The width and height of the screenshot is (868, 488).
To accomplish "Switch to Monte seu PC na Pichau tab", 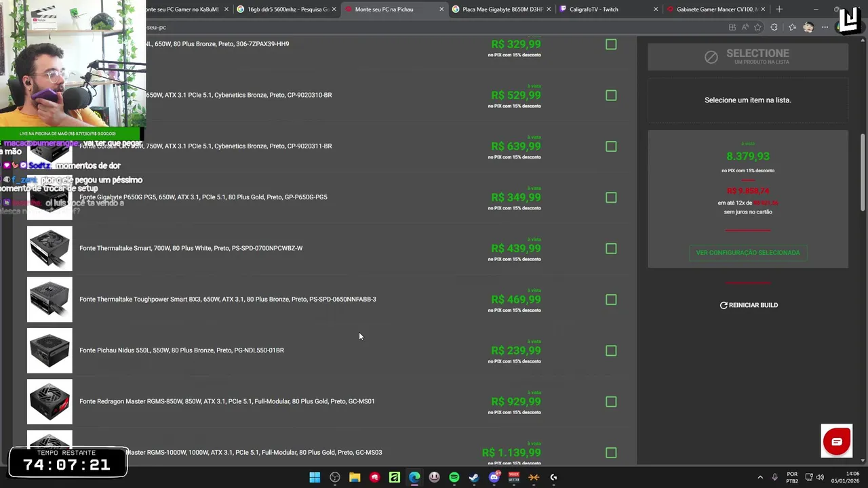I will tap(393, 9).
